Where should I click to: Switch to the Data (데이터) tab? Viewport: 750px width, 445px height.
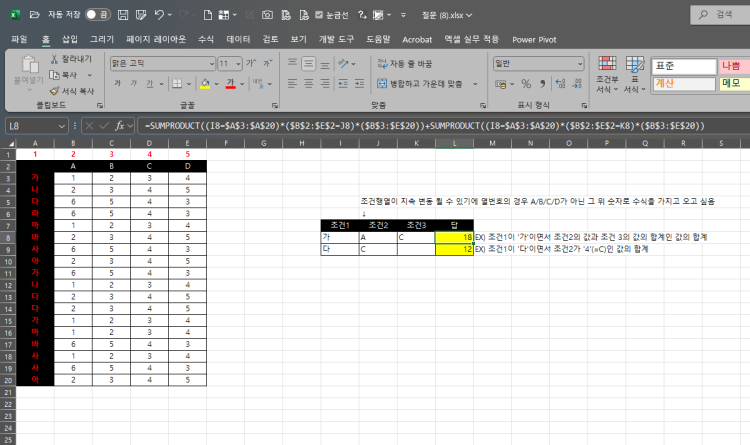point(238,39)
